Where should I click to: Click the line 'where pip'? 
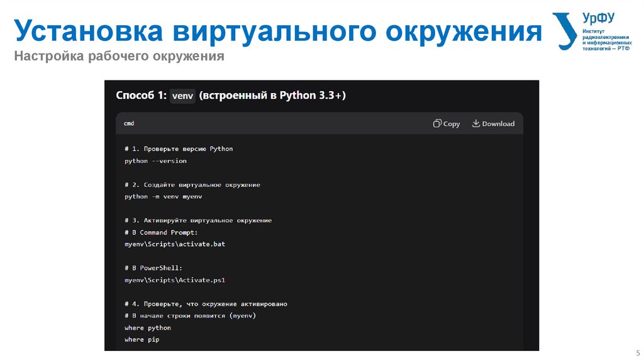(x=142, y=340)
